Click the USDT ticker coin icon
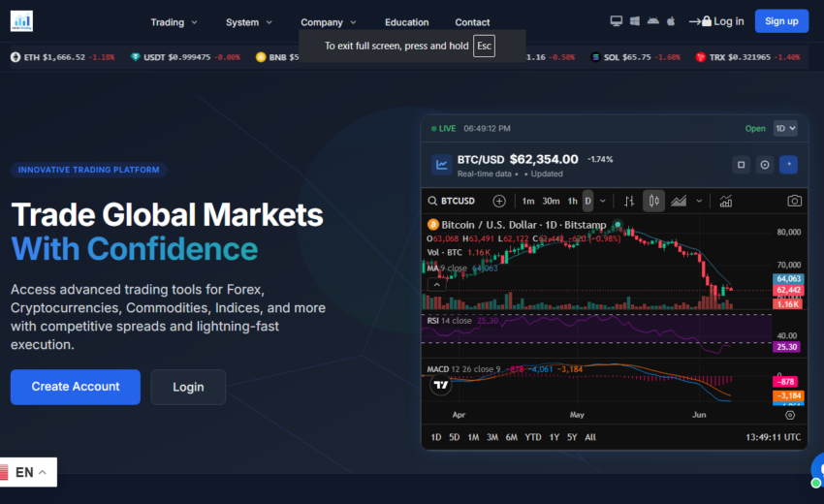 [135, 57]
